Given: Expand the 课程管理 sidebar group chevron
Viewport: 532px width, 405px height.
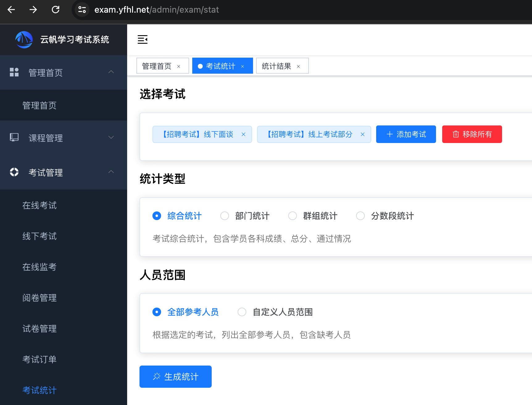Looking at the screenshot, I should 111,137.
